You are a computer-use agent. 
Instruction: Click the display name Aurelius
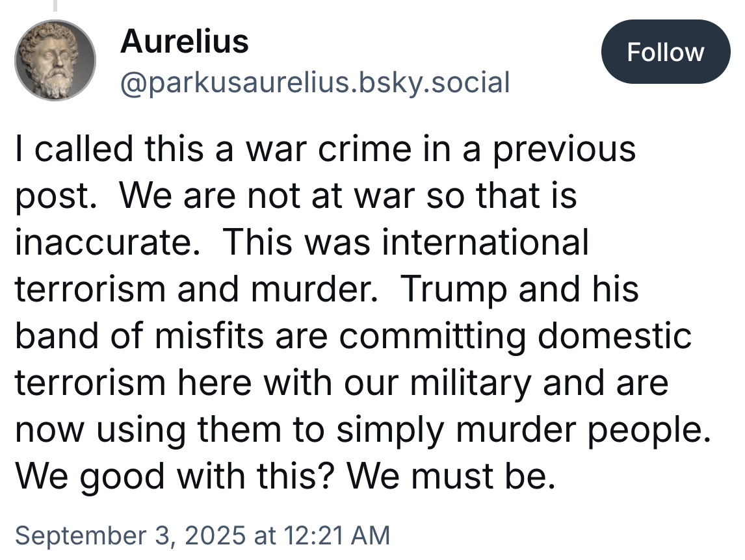185,42
